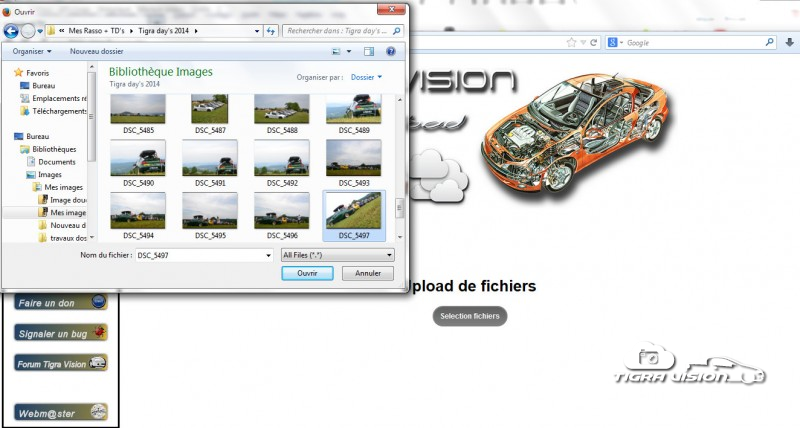
Task: Open the Dossier arrange-by dropdown
Action: point(365,76)
